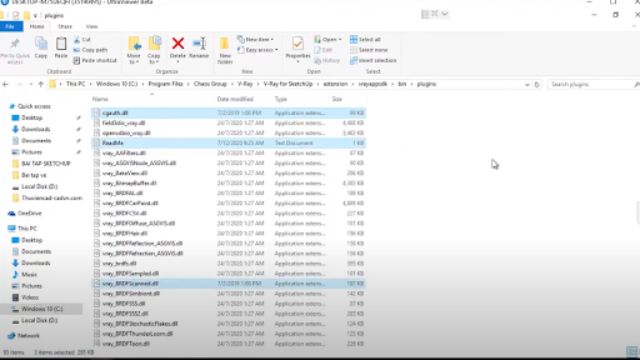Click Program Files in address path

coord(165,84)
